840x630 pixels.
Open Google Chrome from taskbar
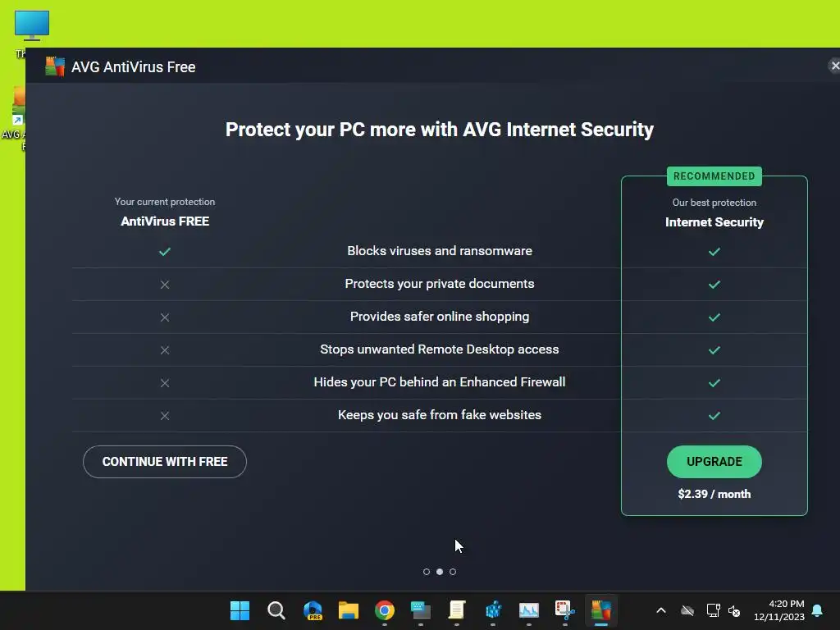[x=385, y=610]
